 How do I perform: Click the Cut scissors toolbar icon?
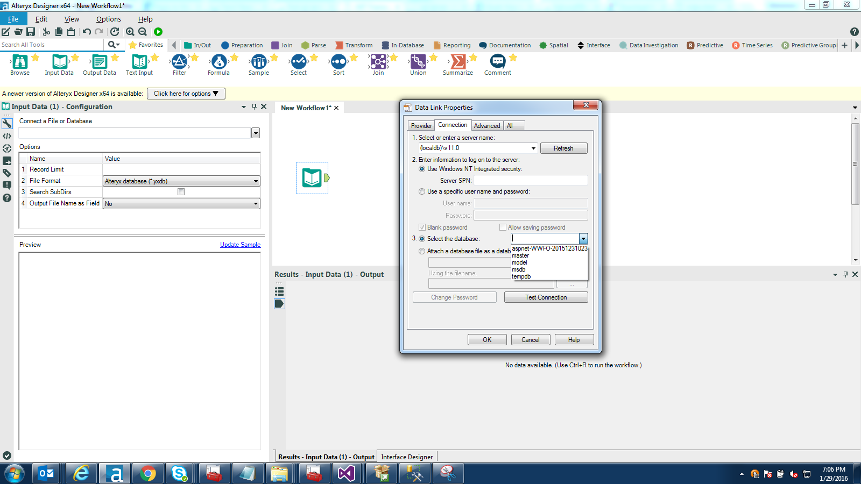[x=46, y=32]
